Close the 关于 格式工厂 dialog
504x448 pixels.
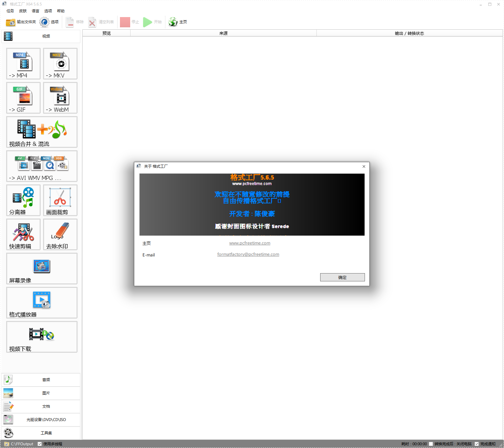click(x=364, y=166)
